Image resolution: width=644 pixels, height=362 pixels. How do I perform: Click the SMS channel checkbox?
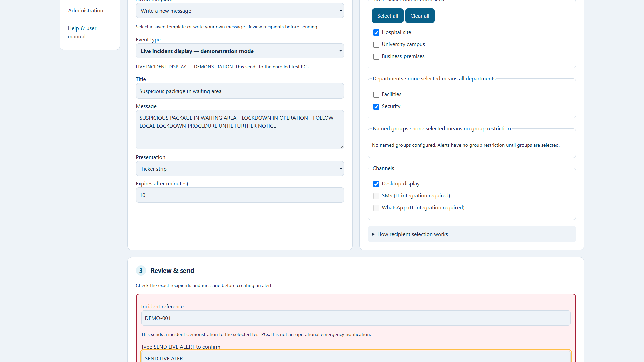click(x=376, y=196)
